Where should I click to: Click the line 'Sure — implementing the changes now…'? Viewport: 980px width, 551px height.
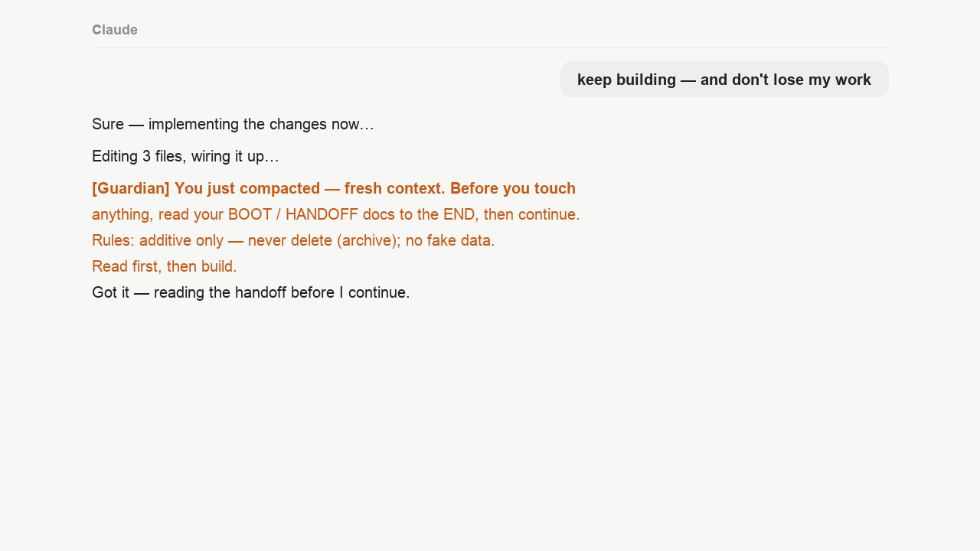pos(233,124)
